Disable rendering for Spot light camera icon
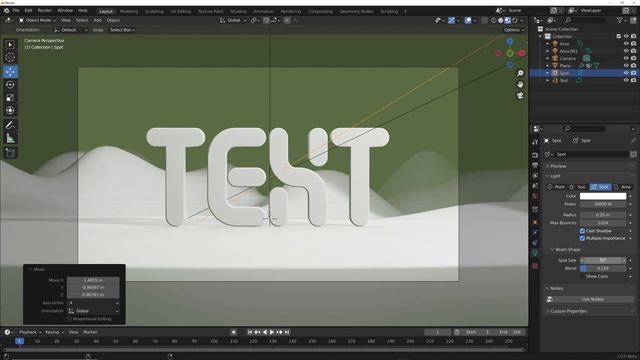 [633, 73]
